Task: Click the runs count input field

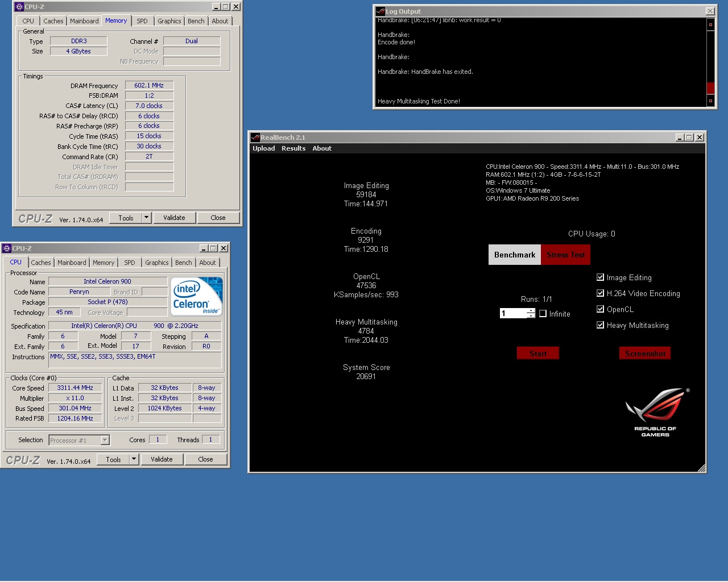Action: pos(514,313)
